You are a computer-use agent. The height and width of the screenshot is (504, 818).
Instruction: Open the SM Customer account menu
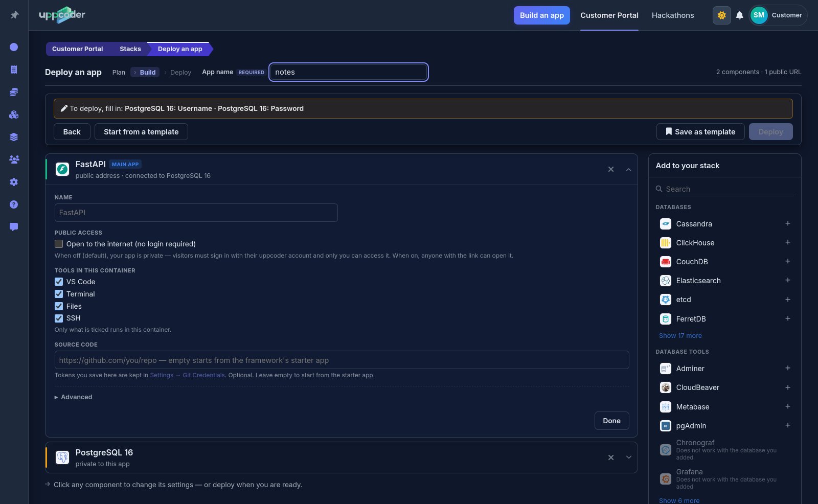(x=778, y=15)
